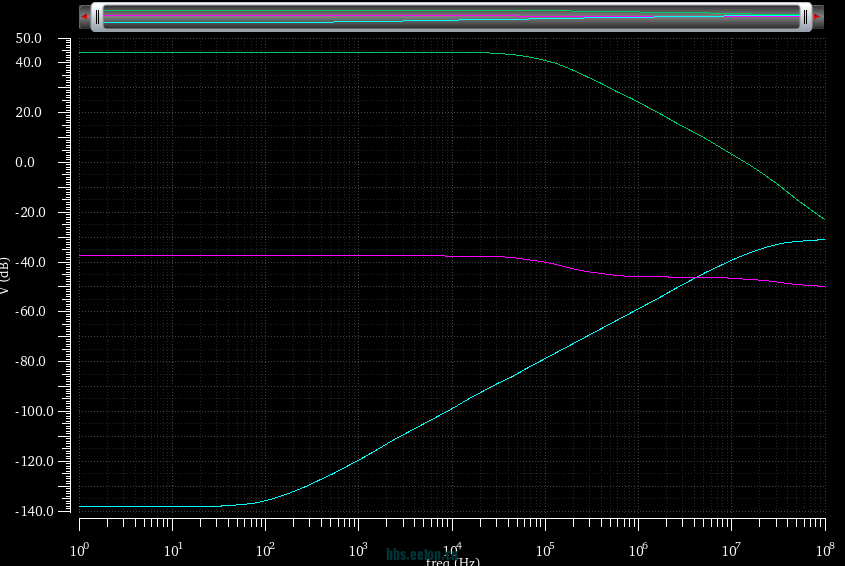Click the 10^3 x-axis tick label
845x566 pixels.
358,550
